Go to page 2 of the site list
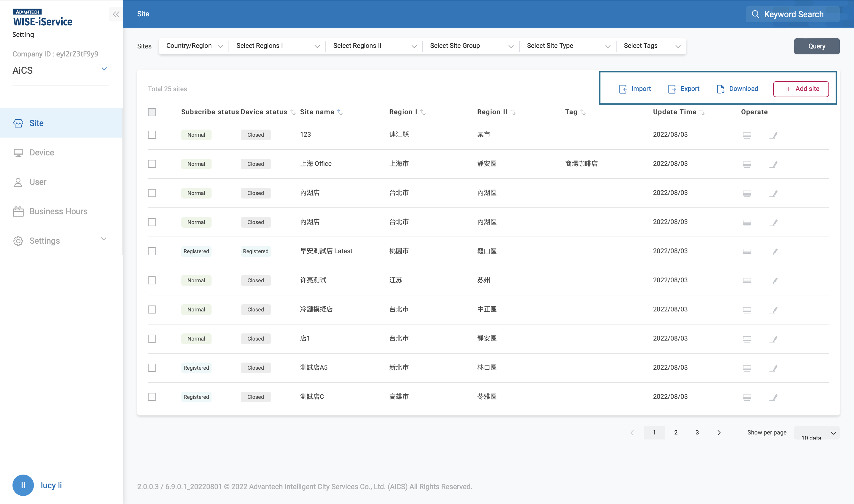The height and width of the screenshot is (504, 854). pyautogui.click(x=676, y=432)
